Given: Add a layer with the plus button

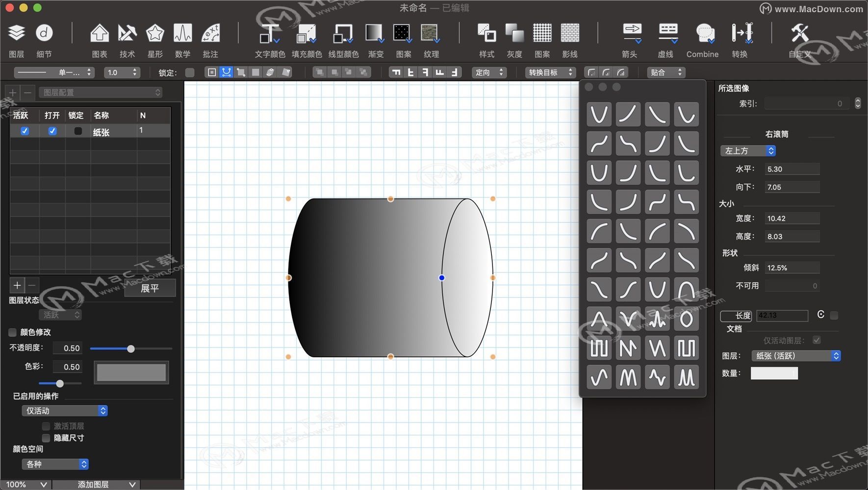Looking at the screenshot, I should click(x=17, y=285).
